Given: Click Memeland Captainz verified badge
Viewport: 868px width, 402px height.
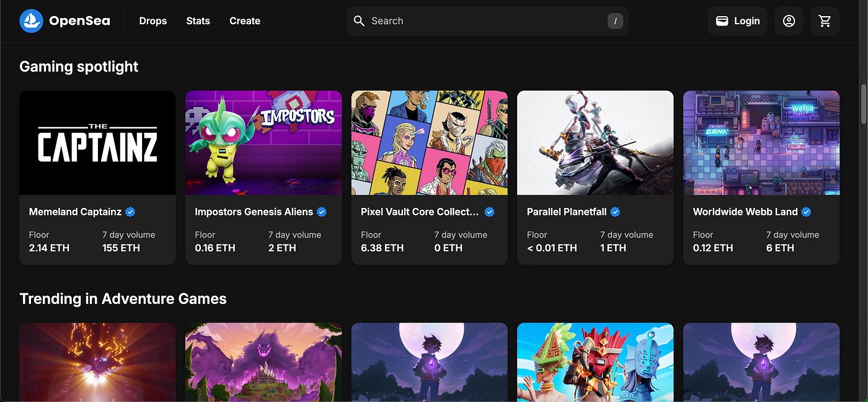Looking at the screenshot, I should (130, 212).
